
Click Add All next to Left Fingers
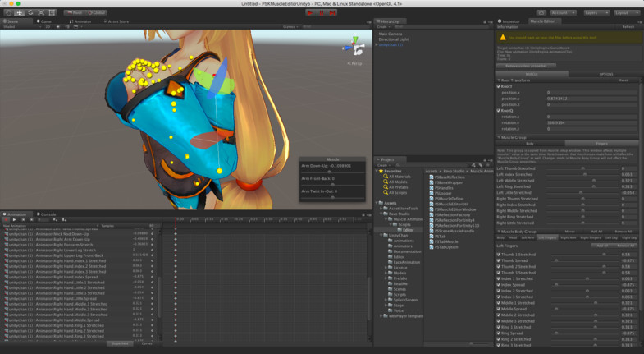602,246
